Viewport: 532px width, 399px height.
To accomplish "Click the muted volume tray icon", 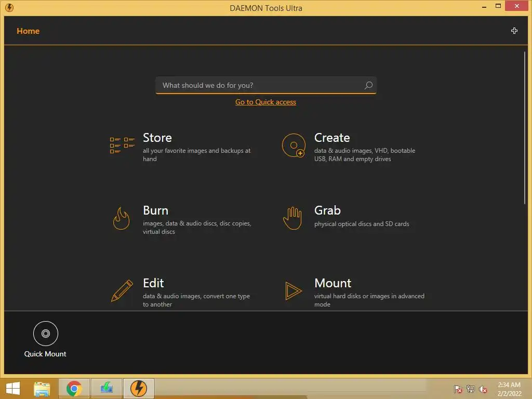I will [x=483, y=389].
